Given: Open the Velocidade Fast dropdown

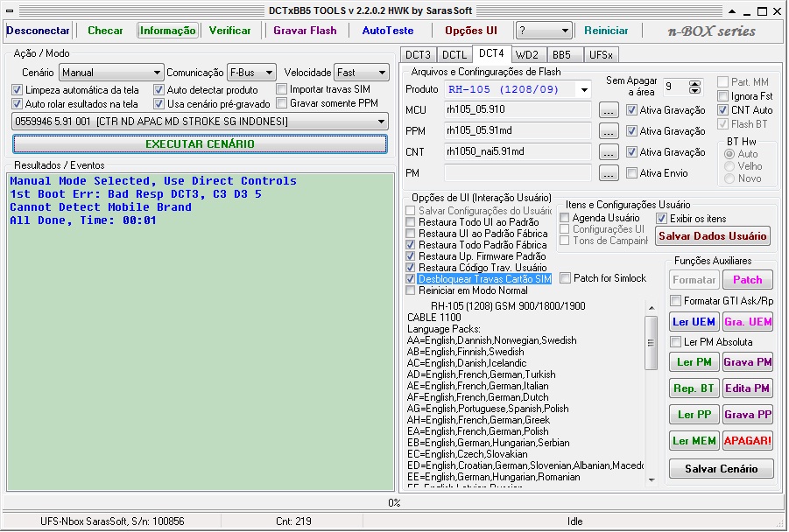Looking at the screenshot, I should click(x=362, y=73).
